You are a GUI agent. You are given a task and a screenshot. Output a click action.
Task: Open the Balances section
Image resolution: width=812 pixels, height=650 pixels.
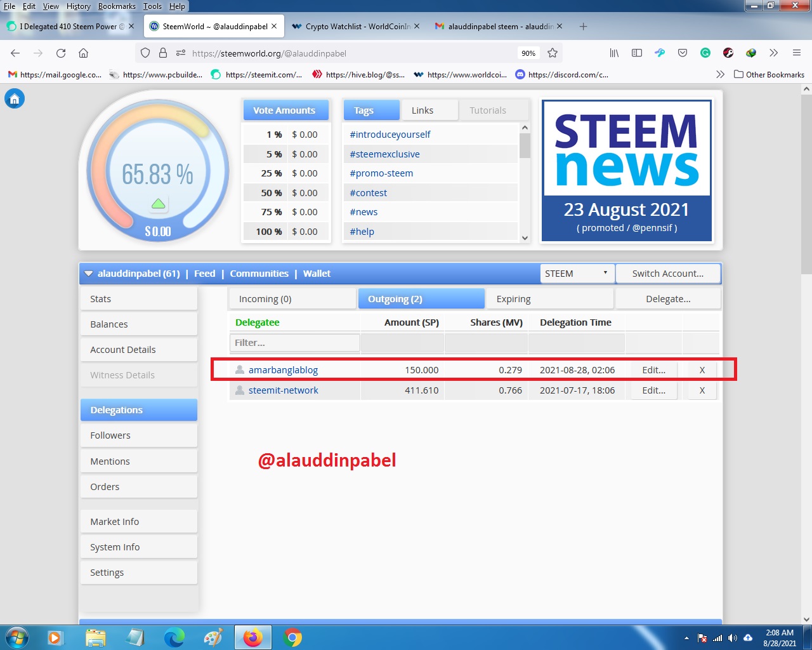pyautogui.click(x=139, y=324)
